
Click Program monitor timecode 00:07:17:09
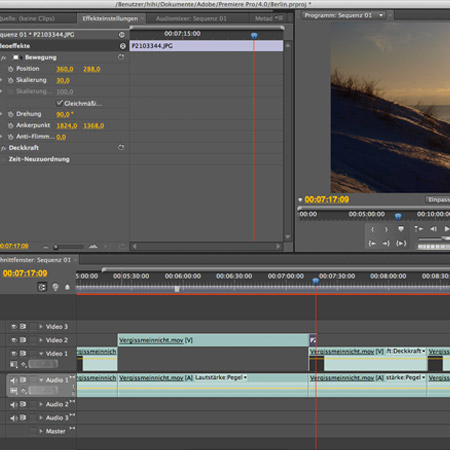[327, 199]
